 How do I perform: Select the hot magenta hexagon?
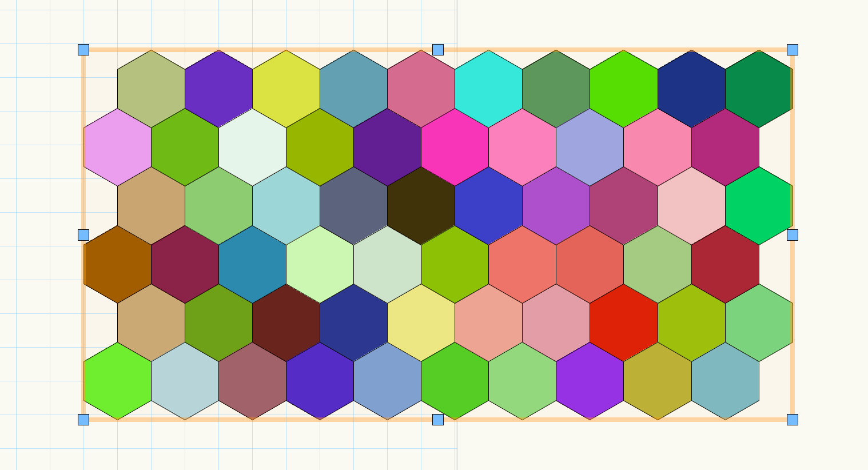pos(455,147)
